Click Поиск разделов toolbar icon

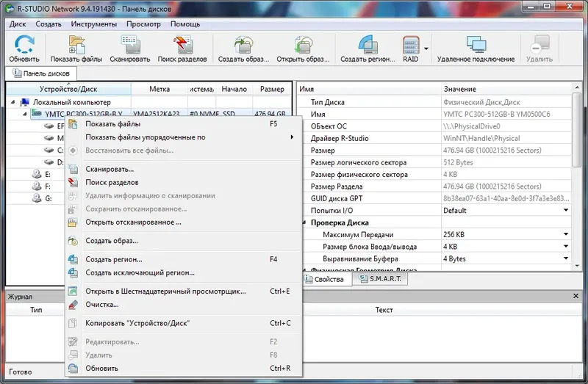point(182,48)
